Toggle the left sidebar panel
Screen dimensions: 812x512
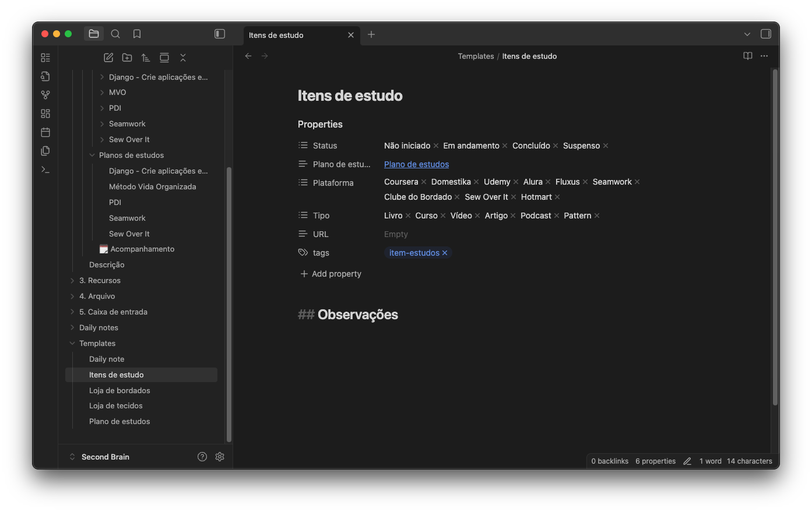220,34
